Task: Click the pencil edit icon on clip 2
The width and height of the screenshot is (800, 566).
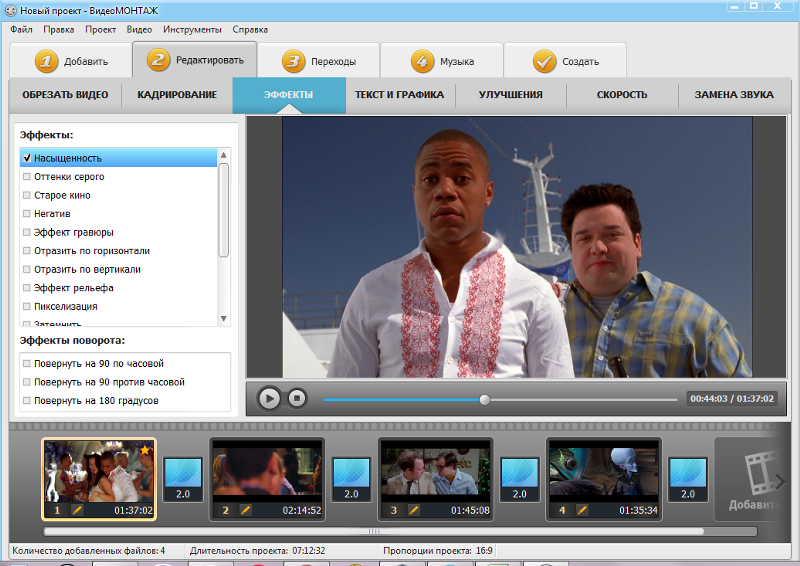Action: (245, 510)
